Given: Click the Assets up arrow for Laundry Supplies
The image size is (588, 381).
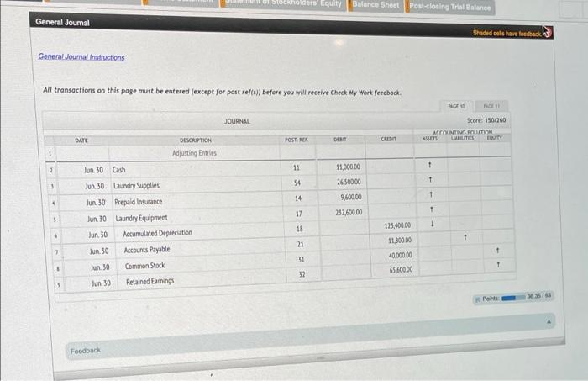Looking at the screenshot, I should click(x=430, y=179).
